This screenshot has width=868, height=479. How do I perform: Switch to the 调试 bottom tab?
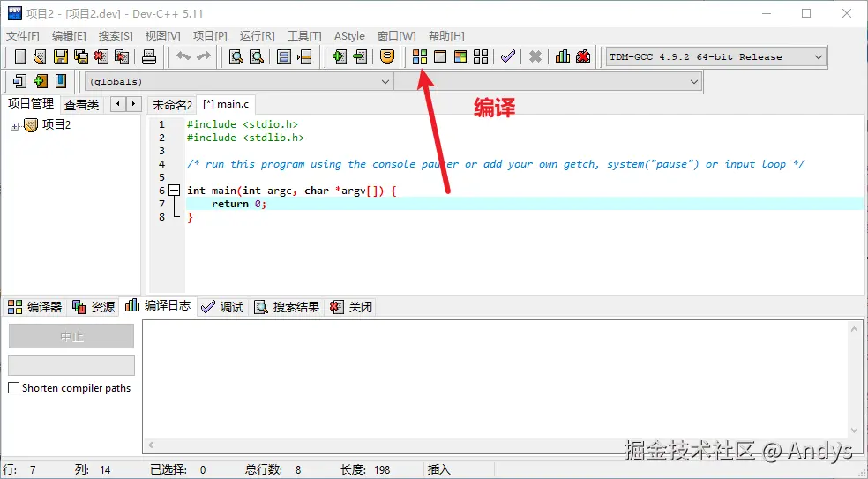tap(222, 307)
